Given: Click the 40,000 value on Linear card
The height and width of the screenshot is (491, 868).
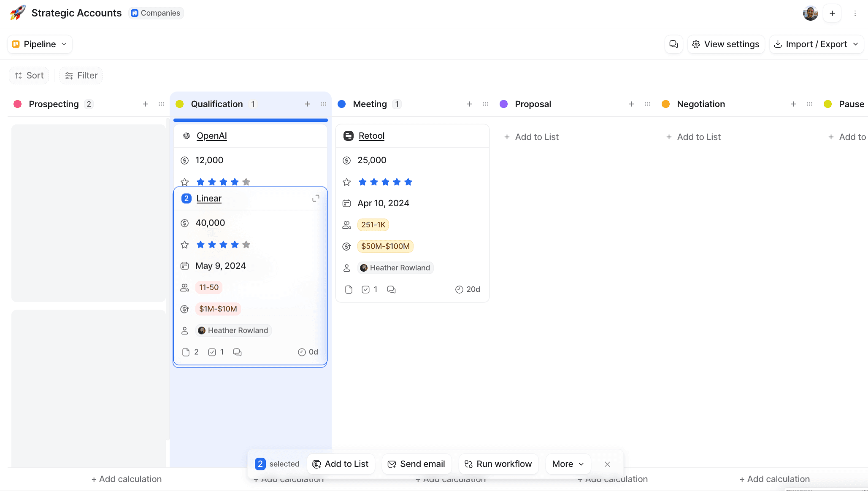Looking at the screenshot, I should [x=210, y=223].
